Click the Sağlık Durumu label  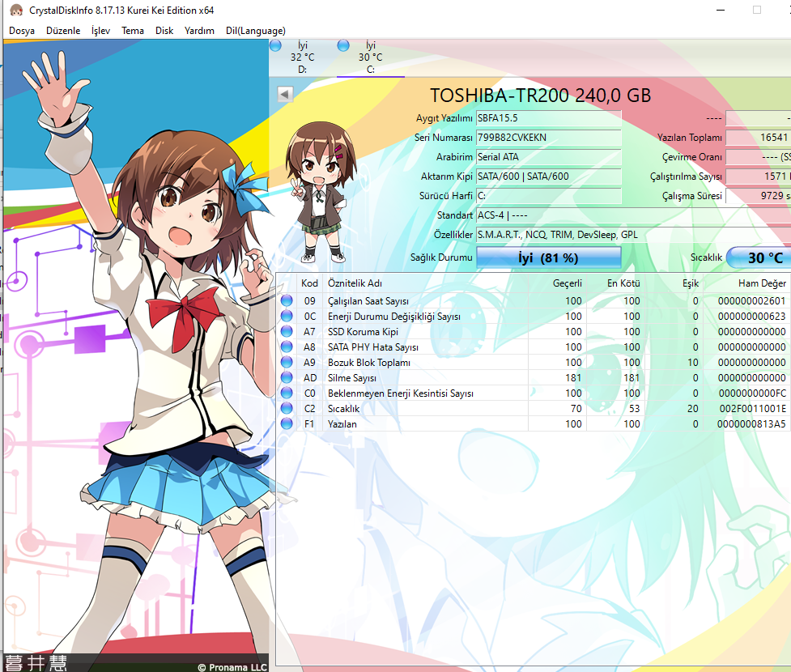click(441, 257)
